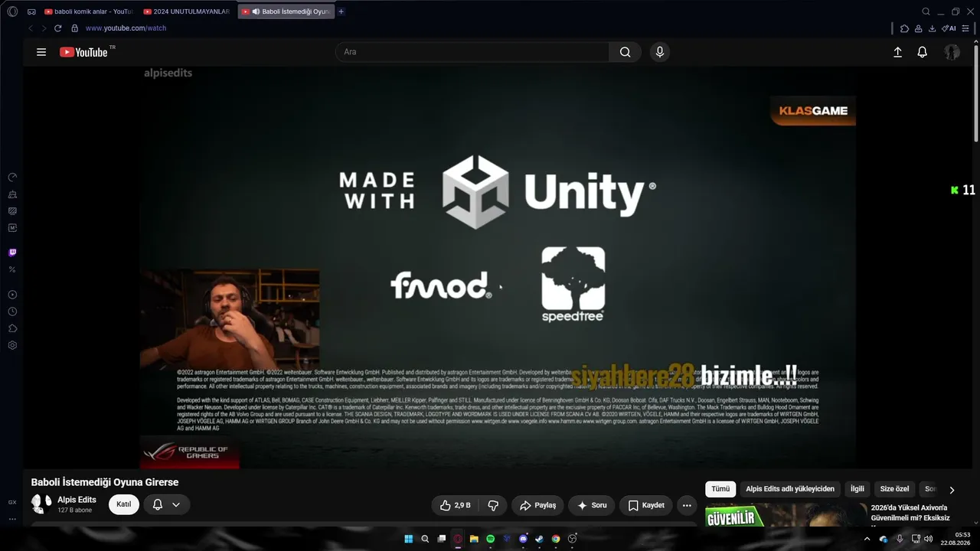Dislike the video

tap(493, 505)
